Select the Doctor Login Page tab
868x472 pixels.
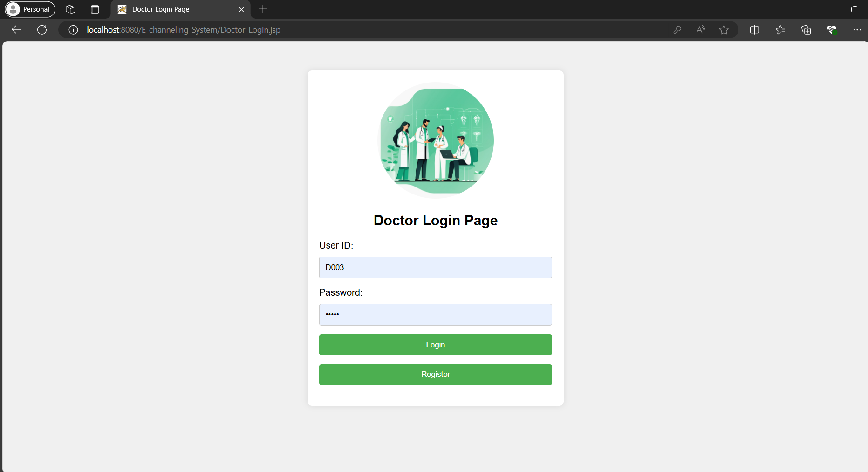[181, 9]
